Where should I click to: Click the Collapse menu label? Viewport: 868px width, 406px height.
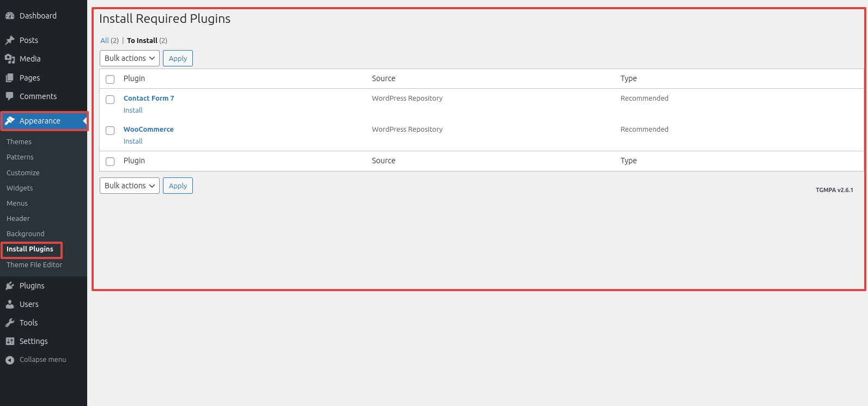(x=43, y=360)
